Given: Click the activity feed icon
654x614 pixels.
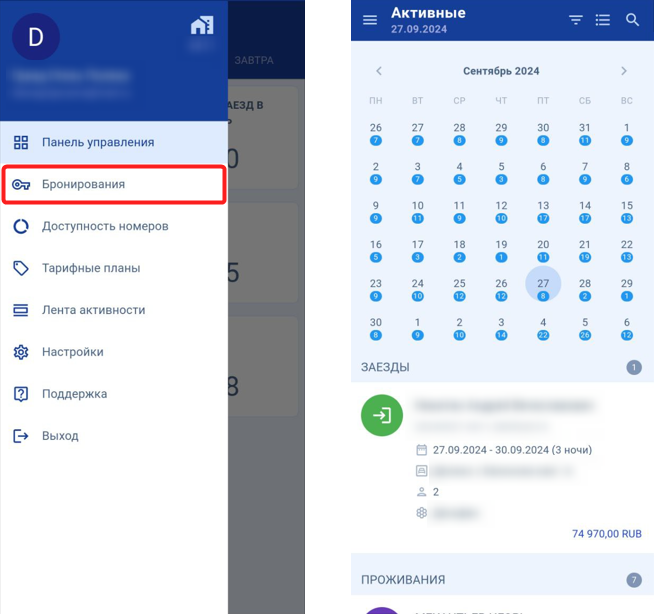Looking at the screenshot, I should click(21, 310).
